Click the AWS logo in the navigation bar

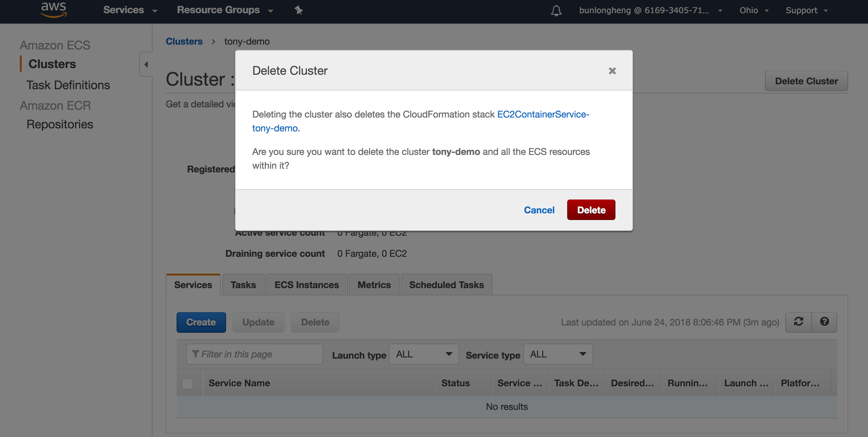pos(53,10)
